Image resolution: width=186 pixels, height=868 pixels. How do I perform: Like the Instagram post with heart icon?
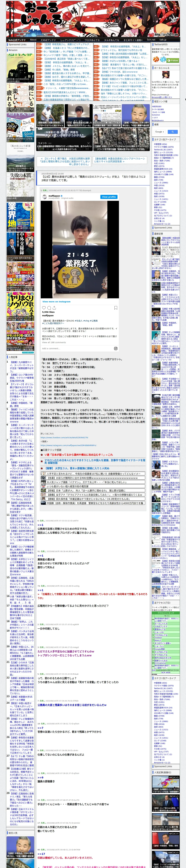(44, 308)
